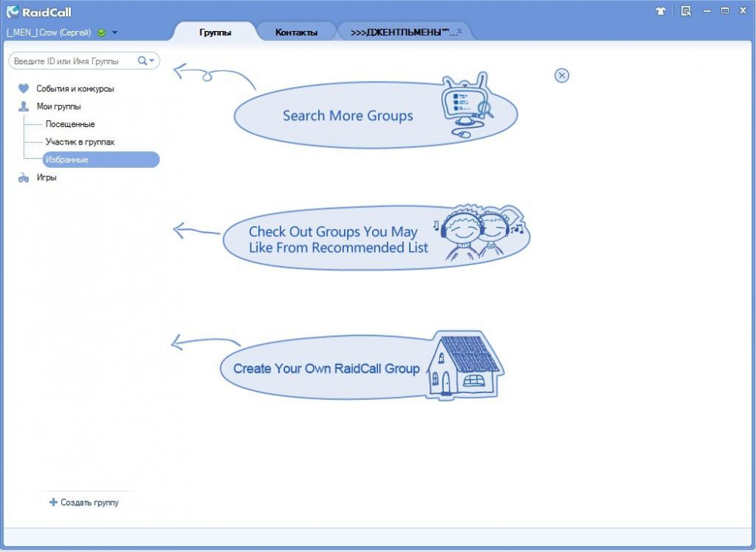
Task: Click the person icon for Мои группы
Action: pyautogui.click(x=23, y=107)
